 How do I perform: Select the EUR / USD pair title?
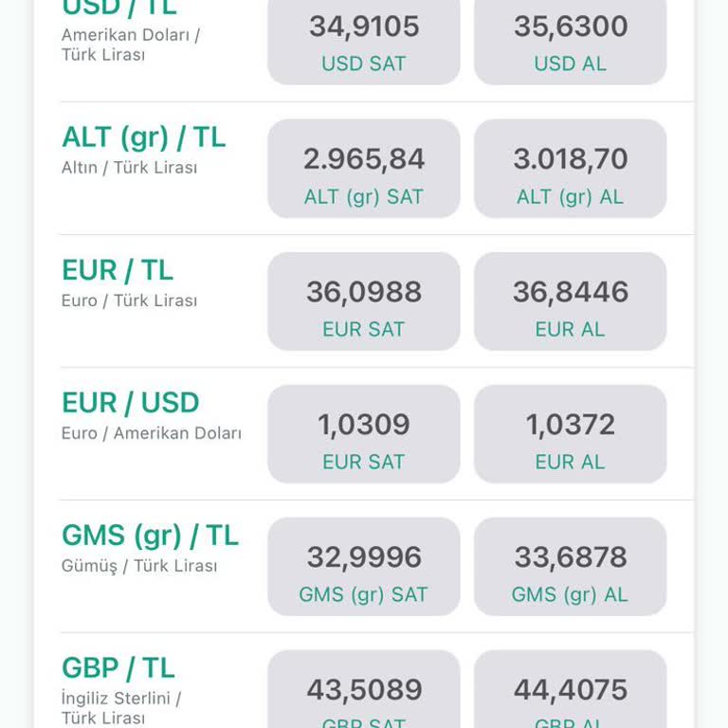(x=131, y=403)
